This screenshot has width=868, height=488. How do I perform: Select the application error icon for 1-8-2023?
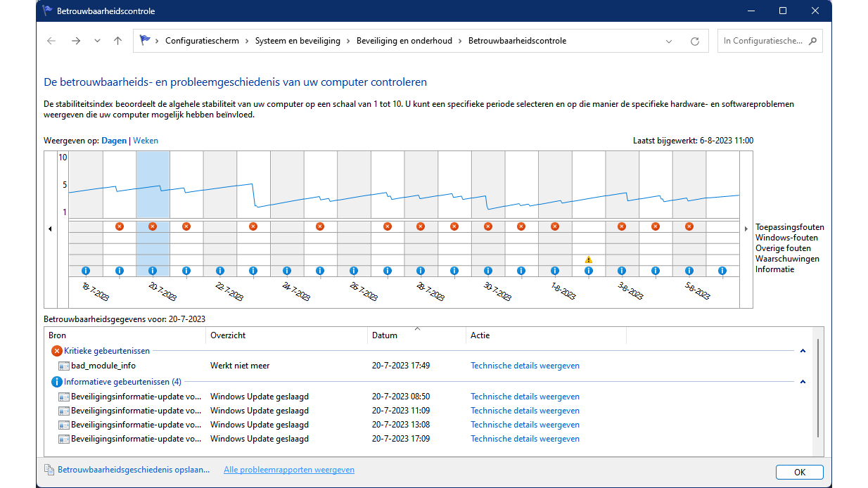tap(555, 226)
